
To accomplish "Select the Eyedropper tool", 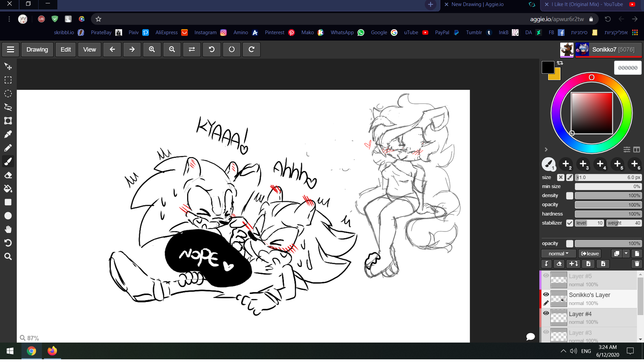I will (x=8, y=134).
